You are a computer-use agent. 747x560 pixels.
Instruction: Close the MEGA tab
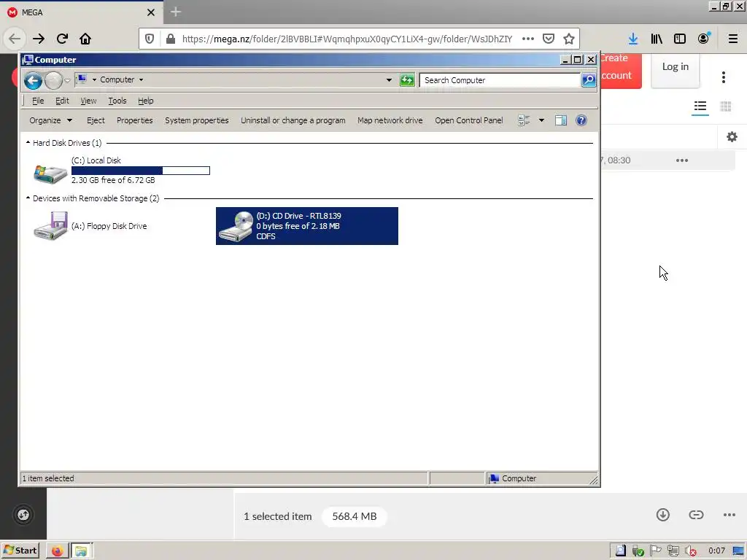pos(151,12)
